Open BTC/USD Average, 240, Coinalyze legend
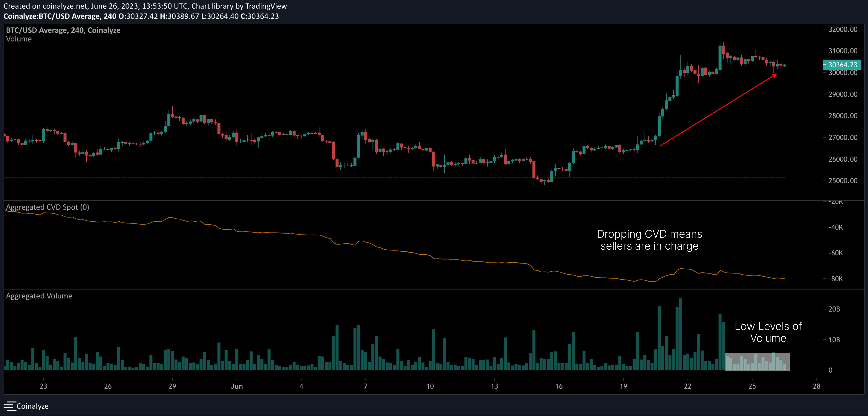 63,30
